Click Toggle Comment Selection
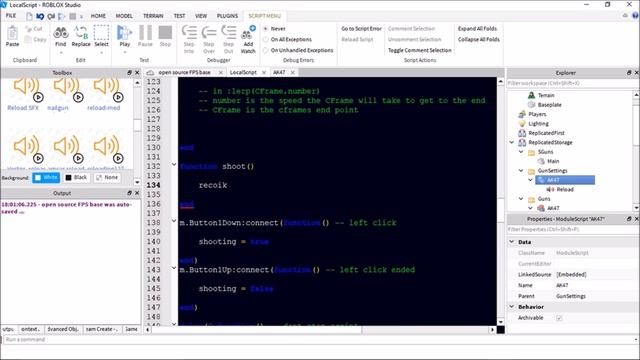 click(420, 50)
